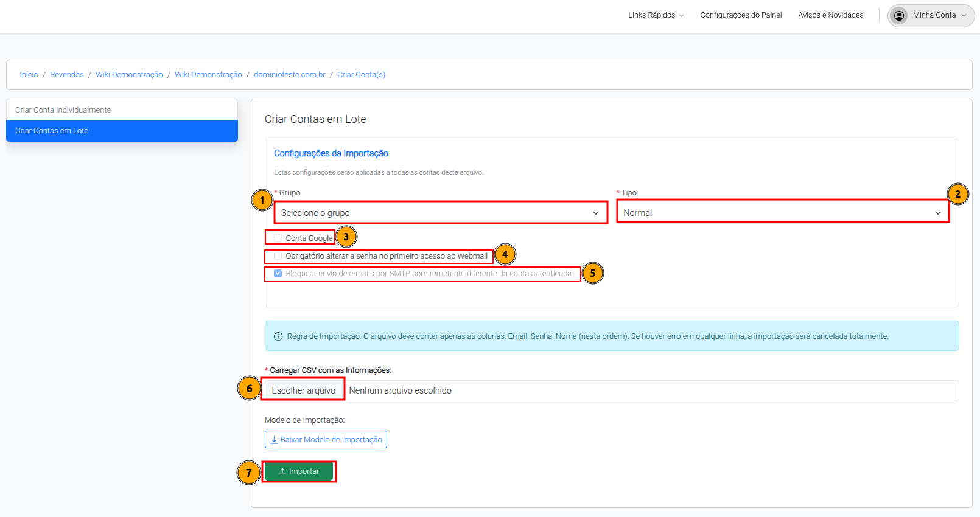Open Configurações do Painel

(x=741, y=15)
